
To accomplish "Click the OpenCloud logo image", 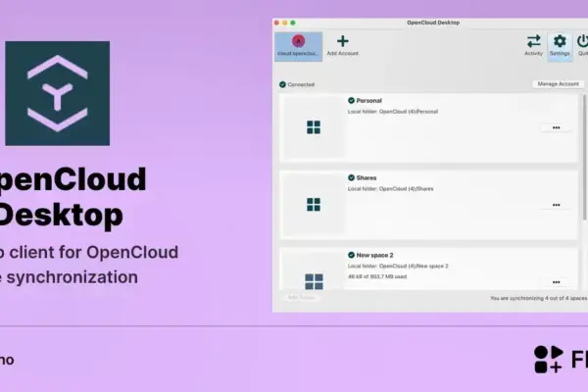I will tap(58, 93).
